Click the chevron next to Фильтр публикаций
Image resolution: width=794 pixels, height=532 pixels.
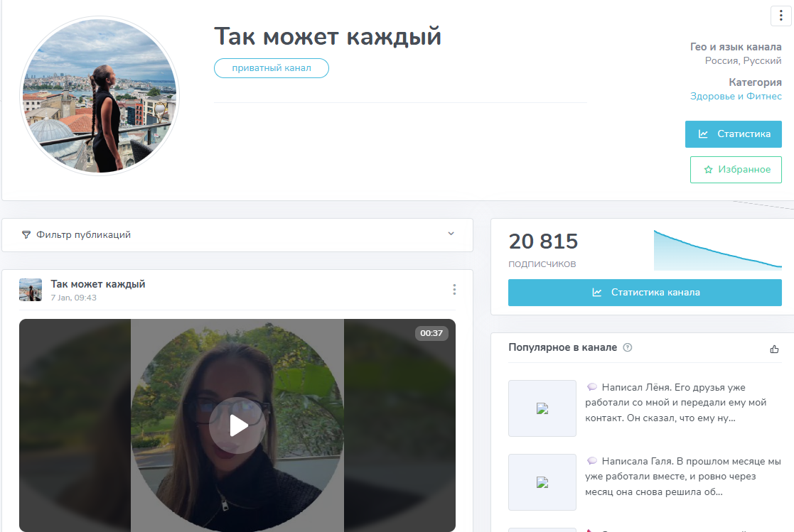(450, 234)
